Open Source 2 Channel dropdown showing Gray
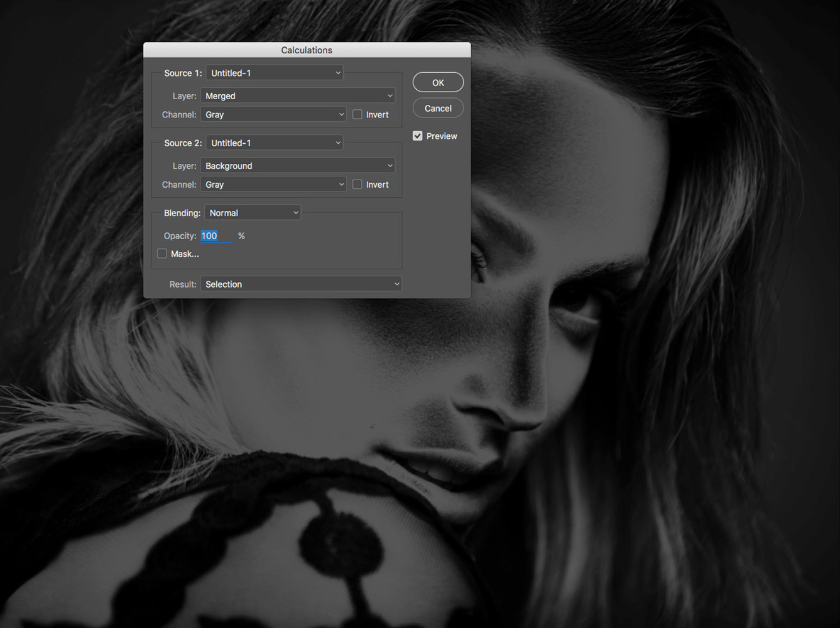840x628 pixels. pos(273,184)
